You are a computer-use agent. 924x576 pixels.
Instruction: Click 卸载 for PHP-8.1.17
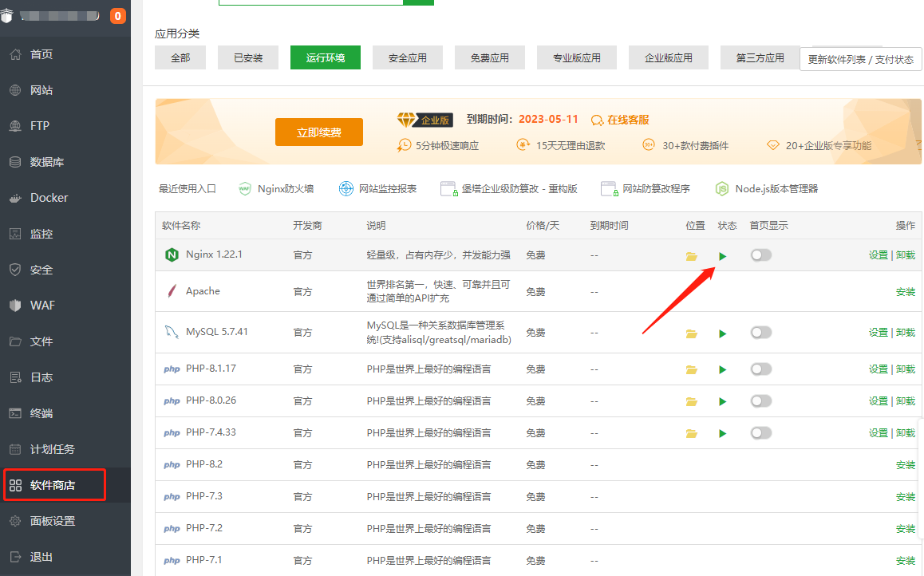(906, 369)
